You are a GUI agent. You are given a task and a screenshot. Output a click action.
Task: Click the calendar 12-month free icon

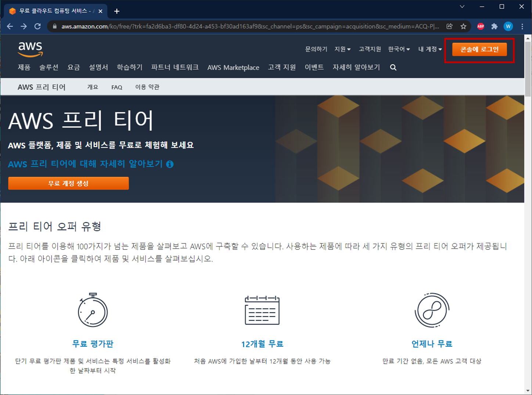(262, 310)
